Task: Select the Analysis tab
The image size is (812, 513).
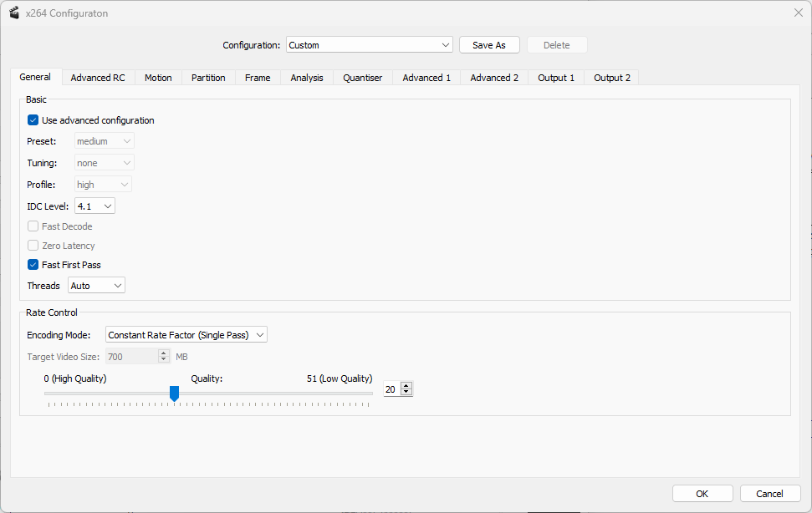Action: pyautogui.click(x=307, y=78)
